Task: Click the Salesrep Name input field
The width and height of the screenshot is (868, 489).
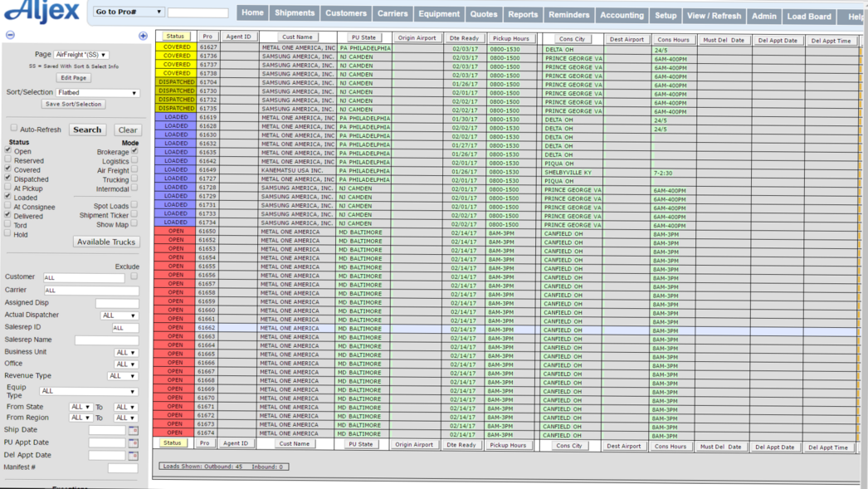Action: pos(106,340)
